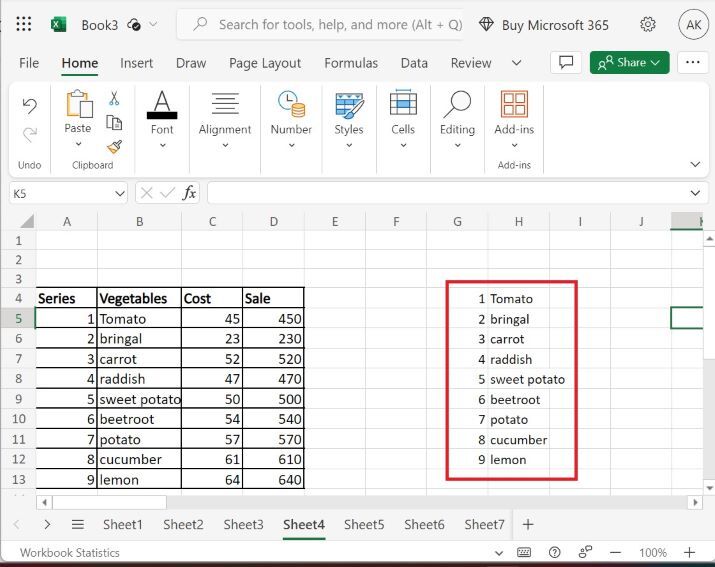This screenshot has height=567, width=715.
Task: Click the cloud save status icon
Action: pos(134,24)
